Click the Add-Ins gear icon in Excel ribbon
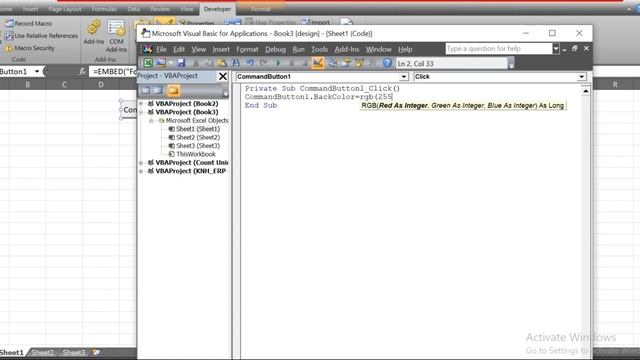The width and height of the screenshot is (640, 360). (94, 31)
